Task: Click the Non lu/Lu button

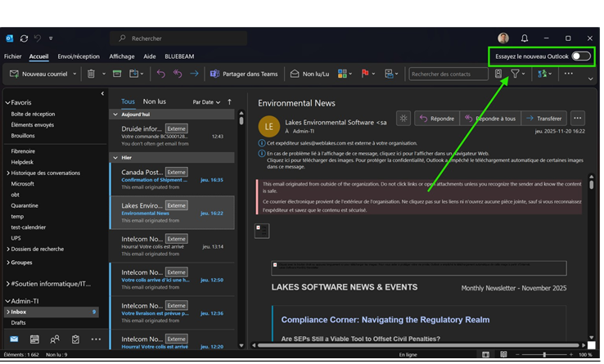Action: [x=309, y=74]
